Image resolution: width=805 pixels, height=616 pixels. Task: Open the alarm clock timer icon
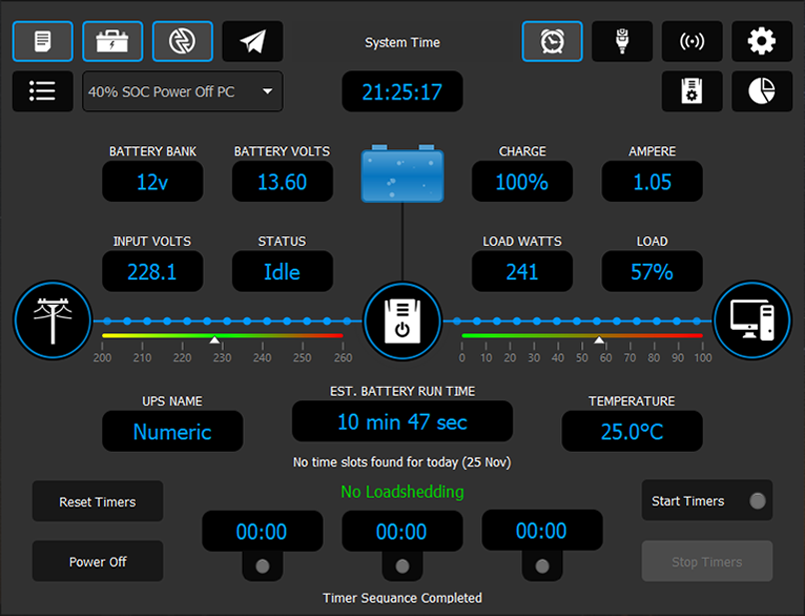click(552, 41)
